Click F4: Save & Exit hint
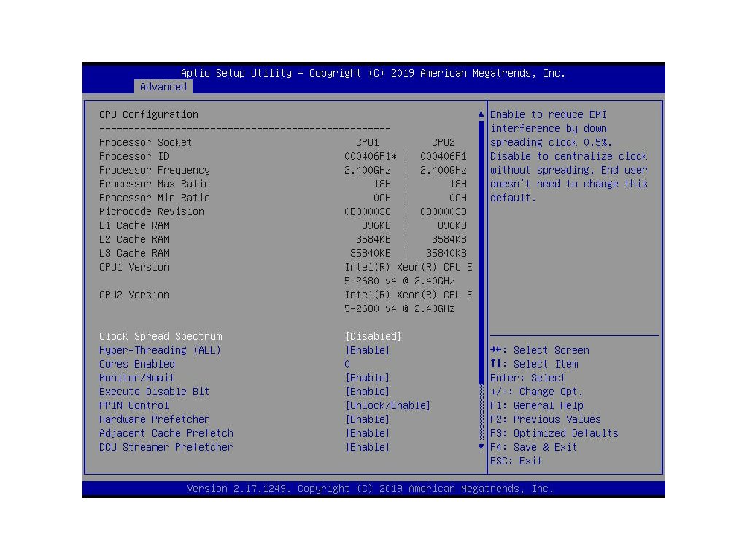The width and height of the screenshot is (747, 560). pos(533,447)
